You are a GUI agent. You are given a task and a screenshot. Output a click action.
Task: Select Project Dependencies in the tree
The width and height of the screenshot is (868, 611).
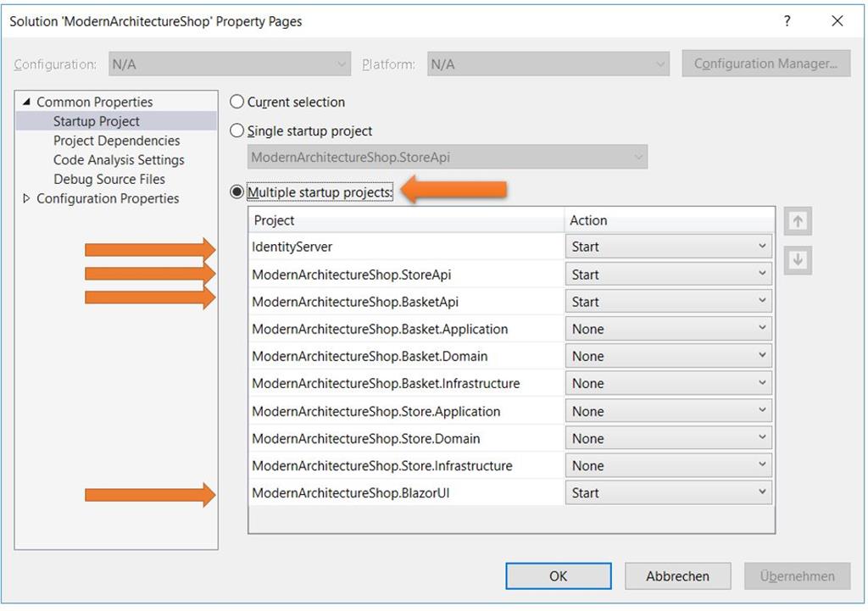click(x=116, y=141)
